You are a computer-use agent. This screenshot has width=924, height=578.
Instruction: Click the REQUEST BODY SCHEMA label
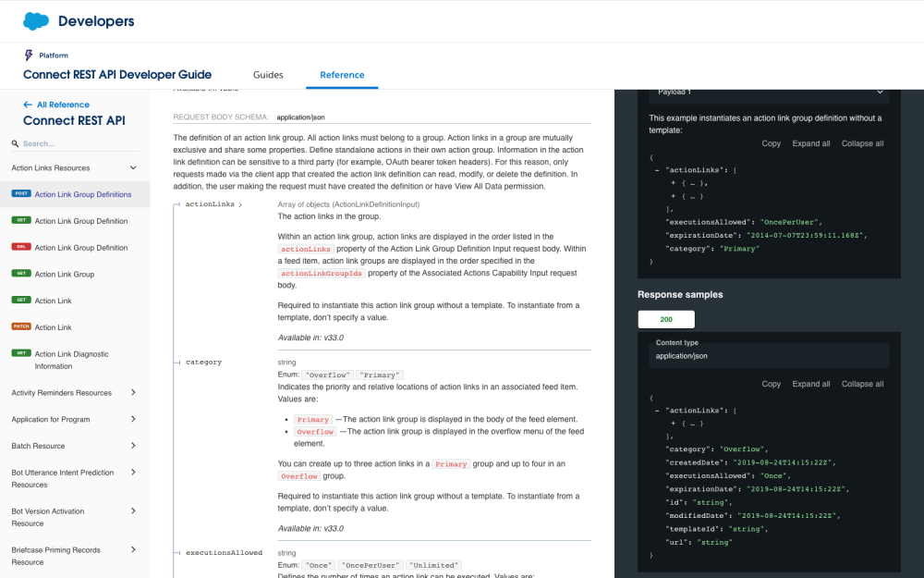click(x=221, y=117)
